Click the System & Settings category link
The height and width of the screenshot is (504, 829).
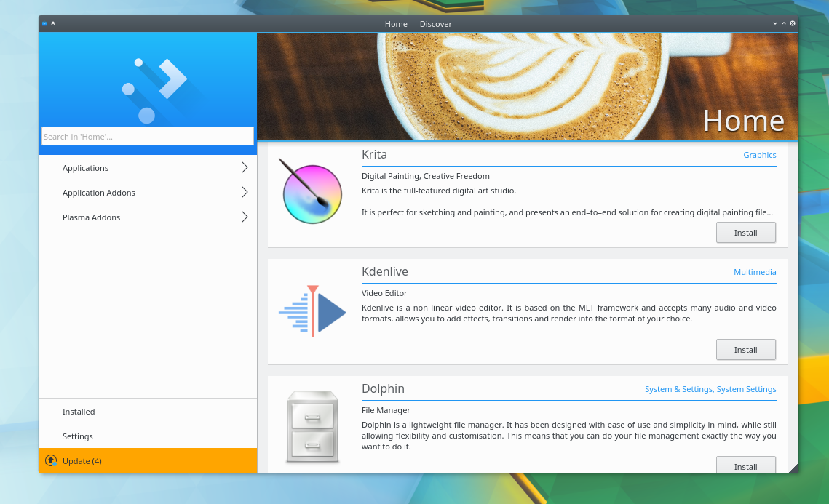pyautogui.click(x=678, y=389)
